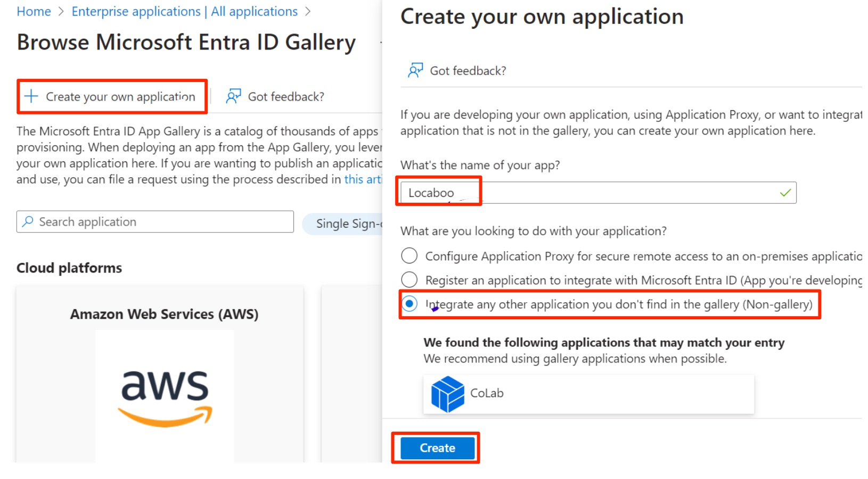Open the CoLab suggested application
868x479 pixels.
(588, 394)
